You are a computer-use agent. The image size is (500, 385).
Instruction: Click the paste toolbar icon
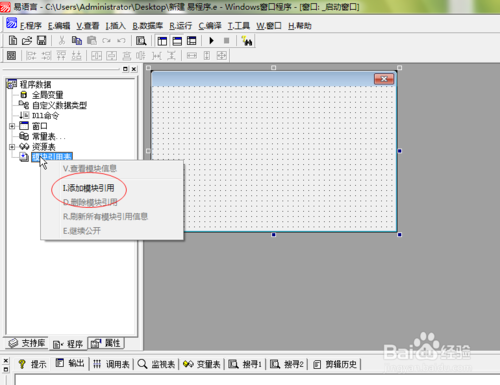point(92,41)
